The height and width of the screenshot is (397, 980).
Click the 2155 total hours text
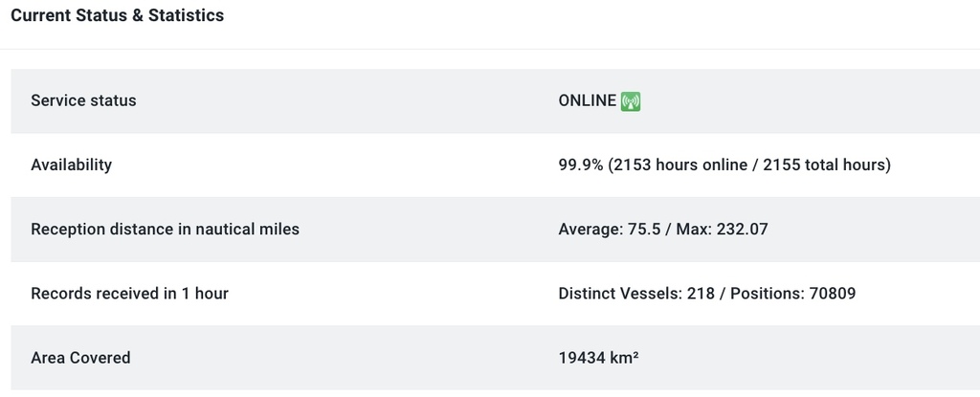point(824,165)
